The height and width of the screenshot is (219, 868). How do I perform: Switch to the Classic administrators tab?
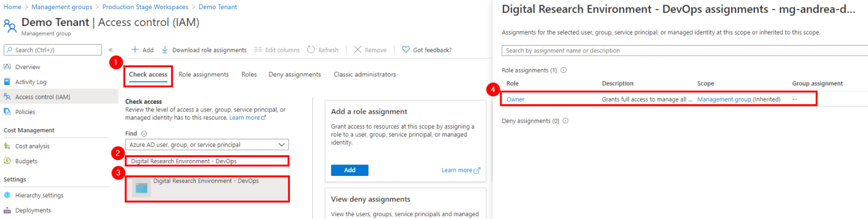pyautogui.click(x=365, y=74)
